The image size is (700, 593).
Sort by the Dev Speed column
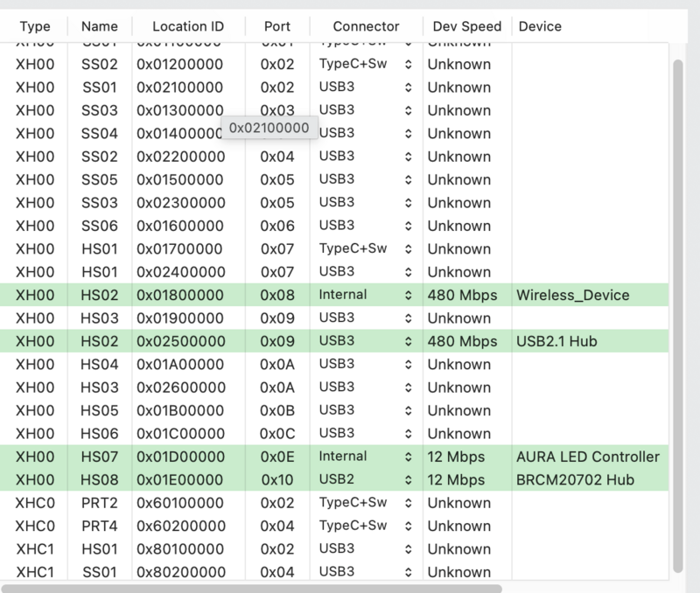coord(467,26)
